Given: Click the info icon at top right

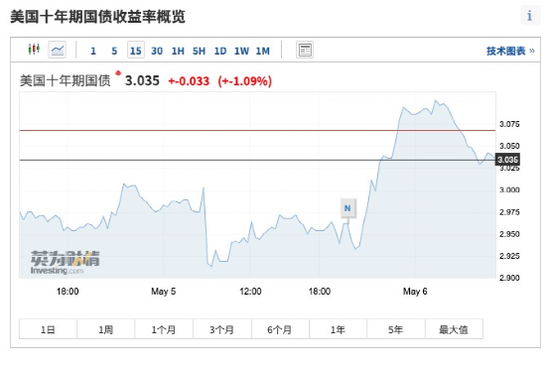Looking at the screenshot, I should (530, 16).
